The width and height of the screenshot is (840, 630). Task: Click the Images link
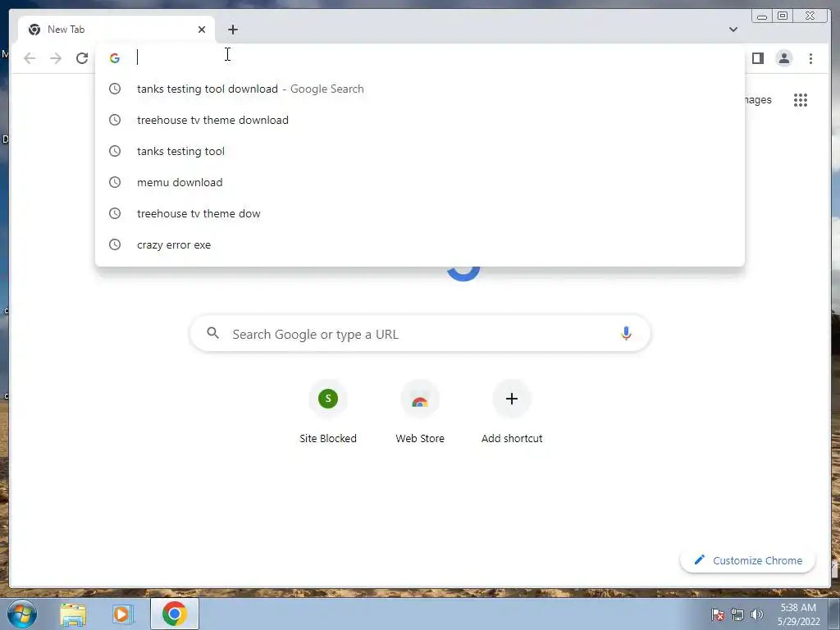(x=757, y=99)
